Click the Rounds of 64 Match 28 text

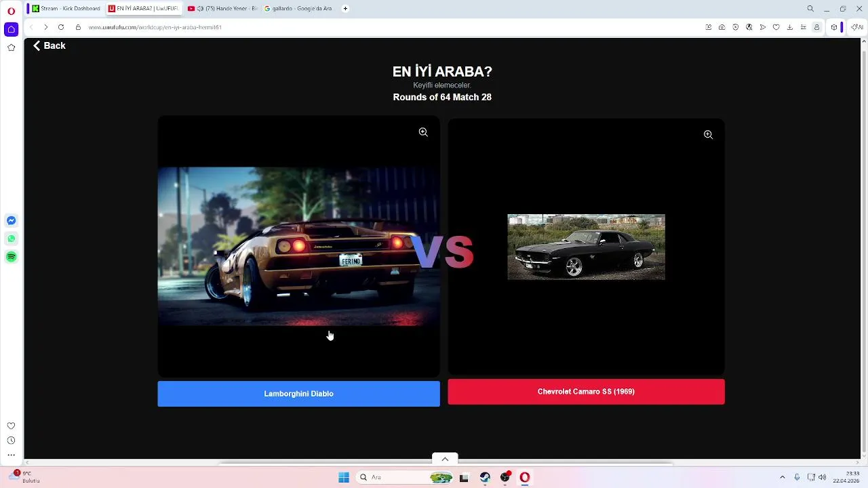[442, 98]
